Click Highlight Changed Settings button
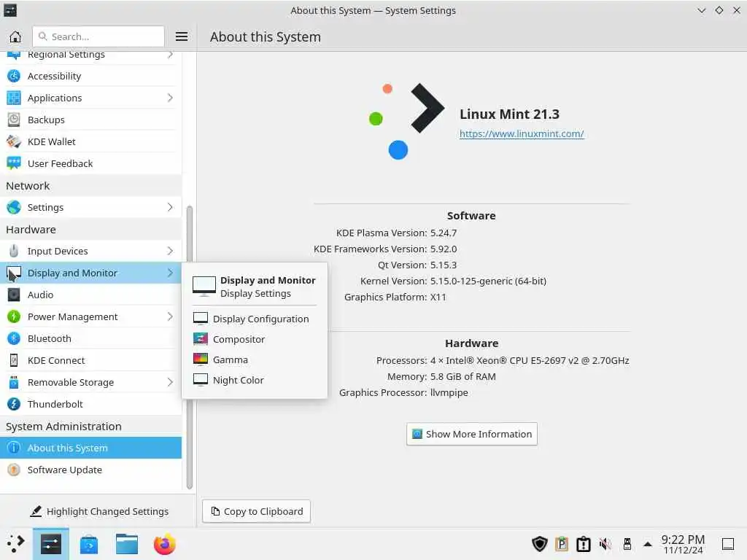Image resolution: width=747 pixels, height=560 pixels. tap(98, 511)
